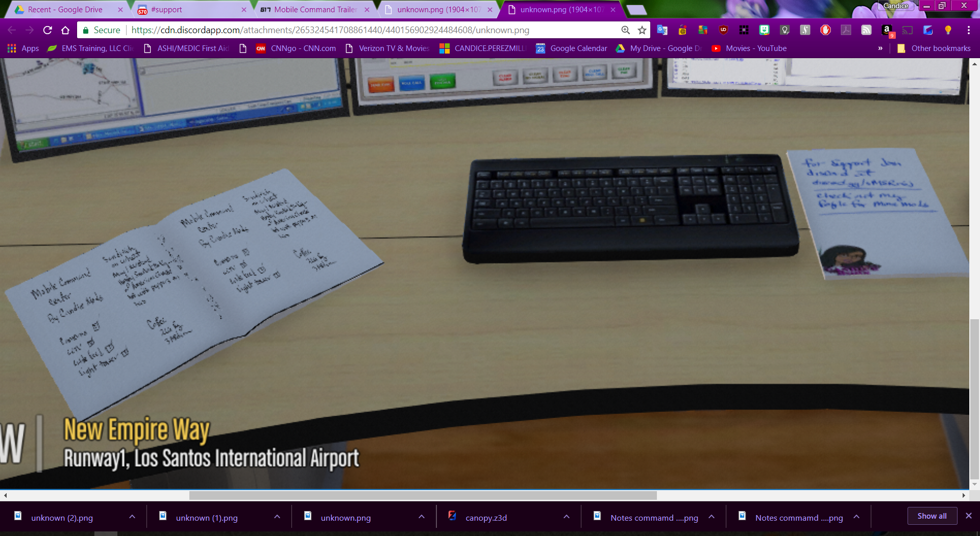Click the horizontal scrollbar thumb

coord(423,495)
